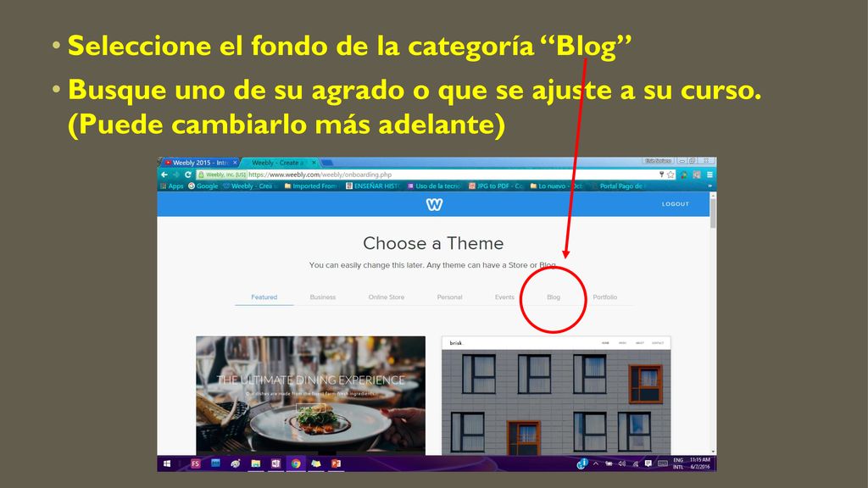Switch to Chrome on the taskbar
Image resolution: width=868 pixels, height=488 pixels.
[x=296, y=463]
